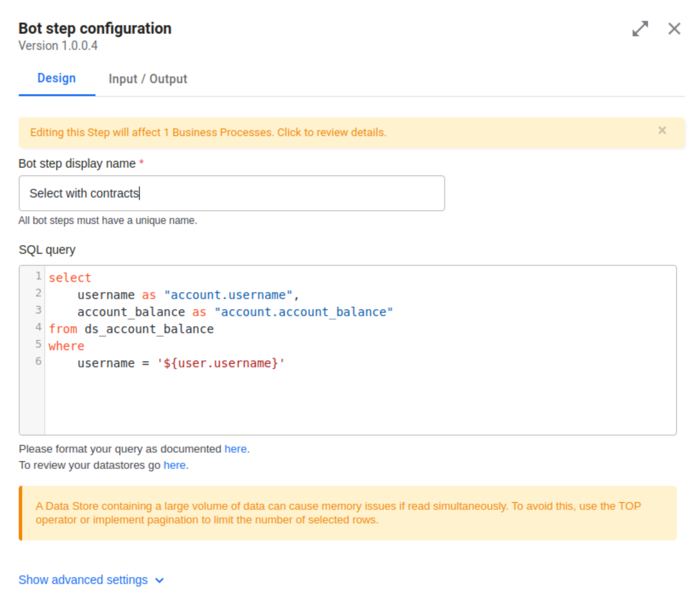Click the "All bot steps must have a unique name." hint
This screenshot has height=613, width=700.
(108, 221)
